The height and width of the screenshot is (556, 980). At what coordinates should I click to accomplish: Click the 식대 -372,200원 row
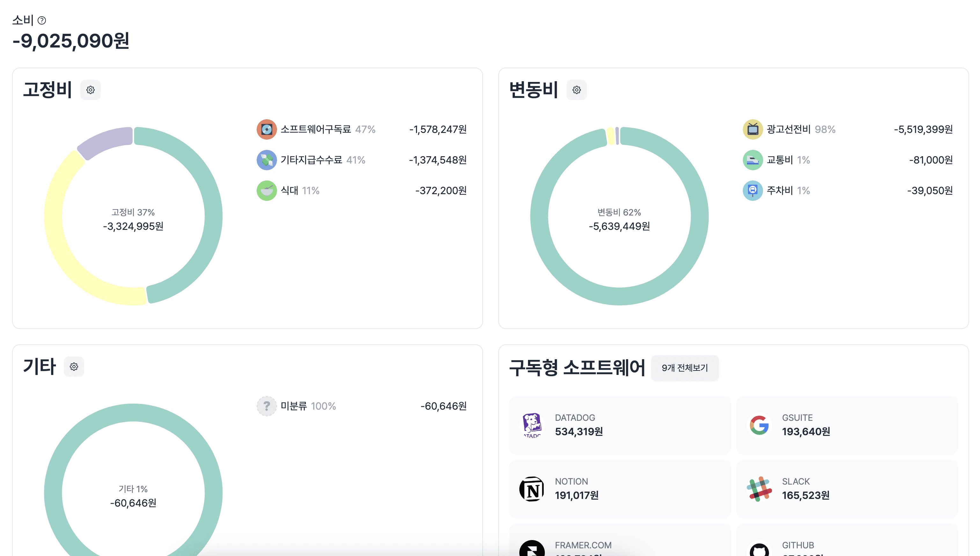pyautogui.click(x=361, y=191)
